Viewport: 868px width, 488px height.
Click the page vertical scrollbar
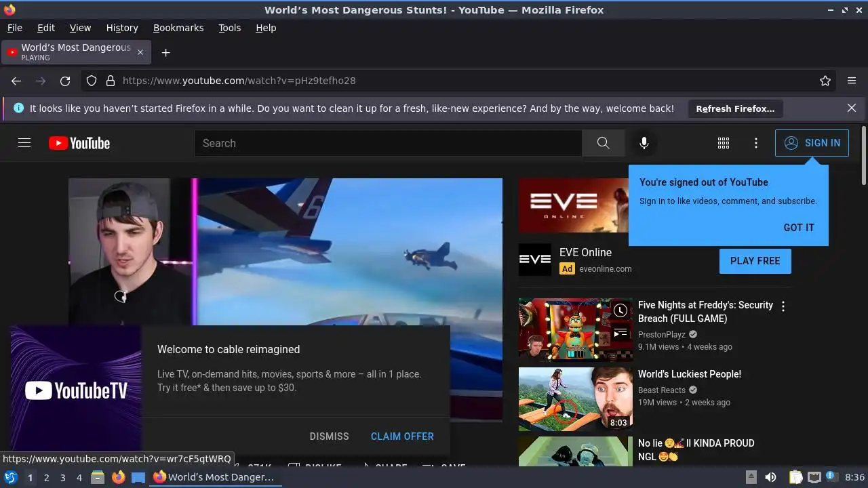[863, 155]
